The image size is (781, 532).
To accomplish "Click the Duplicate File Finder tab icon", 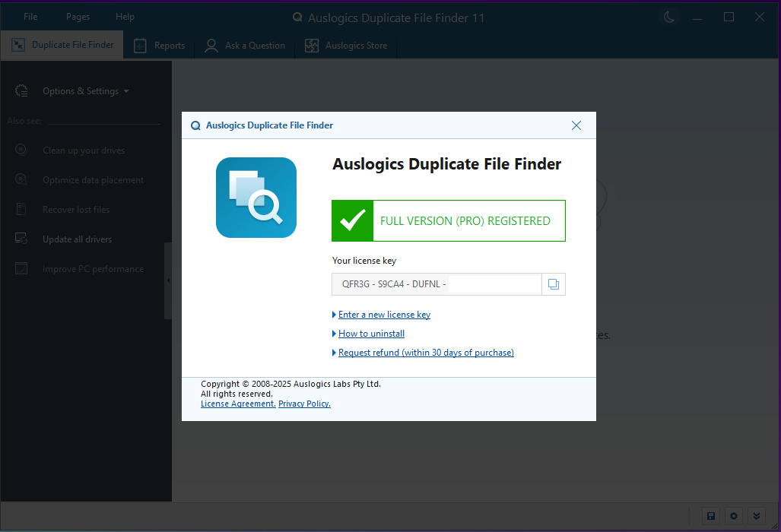I will (x=18, y=45).
